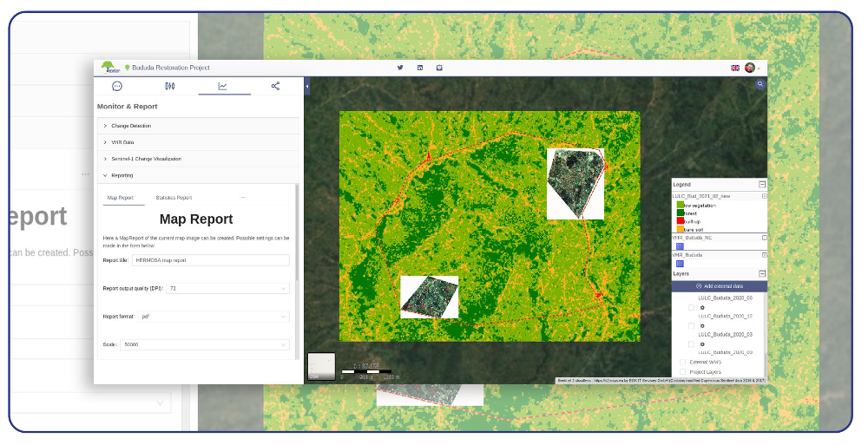Enable the External WMS layer checkbox
The image size is (868, 445).
pyautogui.click(x=681, y=362)
